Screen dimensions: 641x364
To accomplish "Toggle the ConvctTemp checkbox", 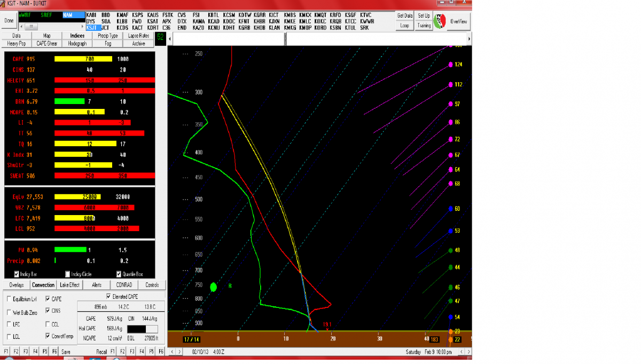I will click(49, 336).
